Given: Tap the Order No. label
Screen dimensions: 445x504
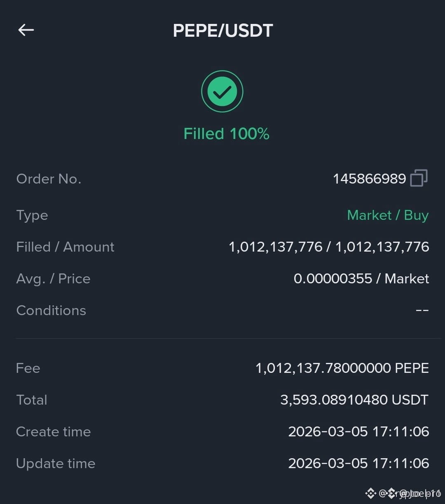Looking at the screenshot, I should coord(49,179).
